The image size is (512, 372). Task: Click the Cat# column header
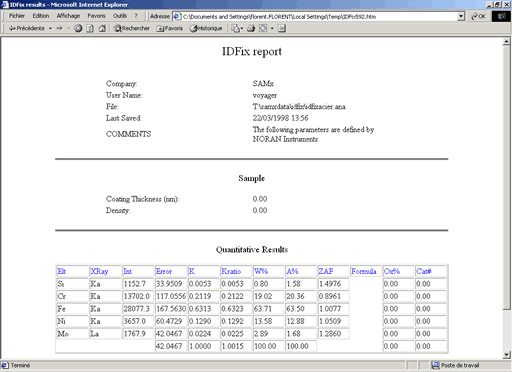424,271
